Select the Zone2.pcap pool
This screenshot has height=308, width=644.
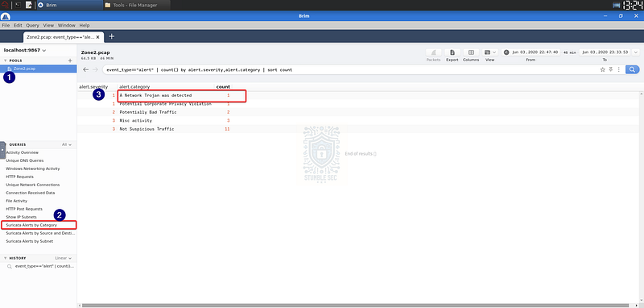[x=38, y=69]
